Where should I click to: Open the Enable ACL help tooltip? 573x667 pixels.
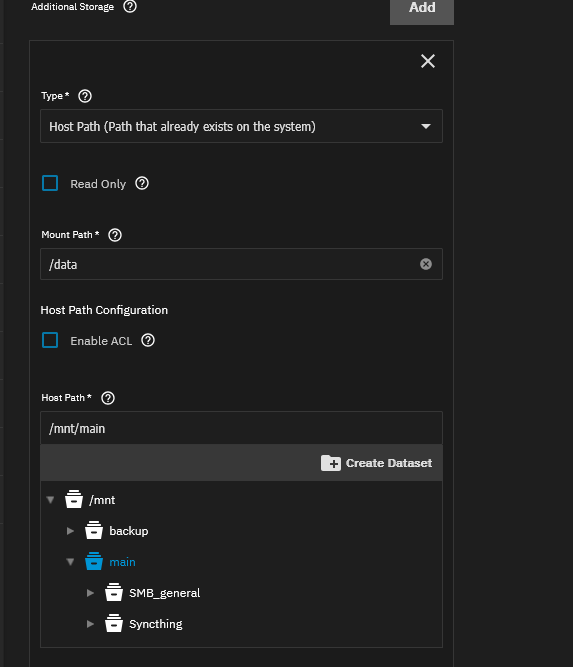(148, 340)
